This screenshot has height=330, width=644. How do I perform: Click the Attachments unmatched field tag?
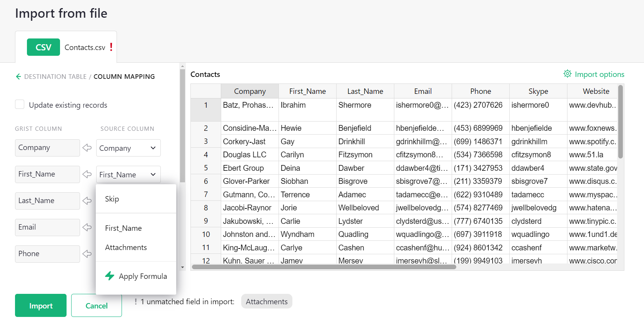coord(267,302)
